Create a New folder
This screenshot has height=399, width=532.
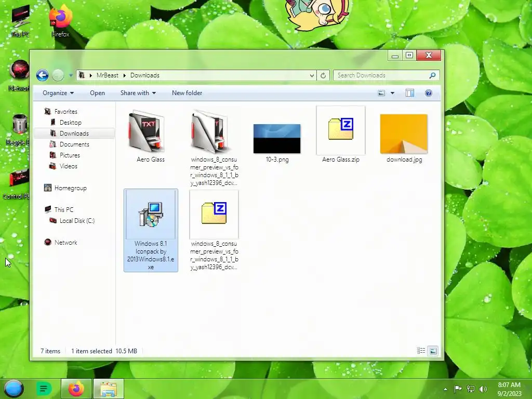click(x=187, y=93)
